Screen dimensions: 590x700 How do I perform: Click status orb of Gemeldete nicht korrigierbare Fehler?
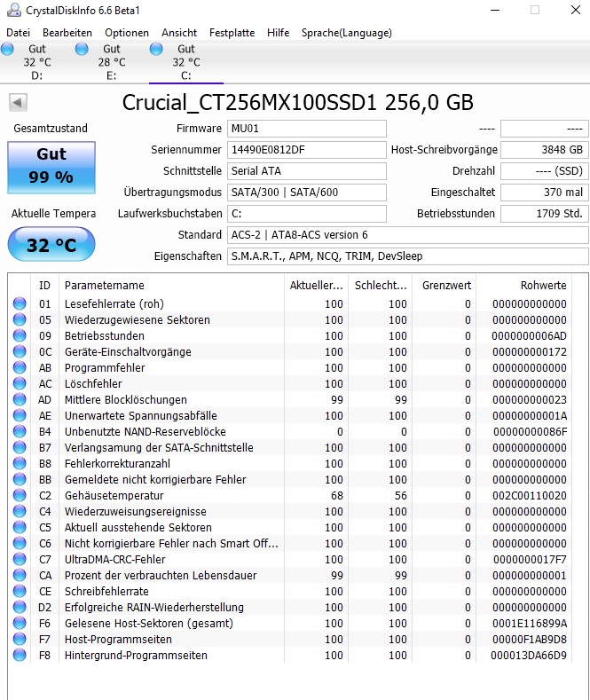pyautogui.click(x=20, y=479)
